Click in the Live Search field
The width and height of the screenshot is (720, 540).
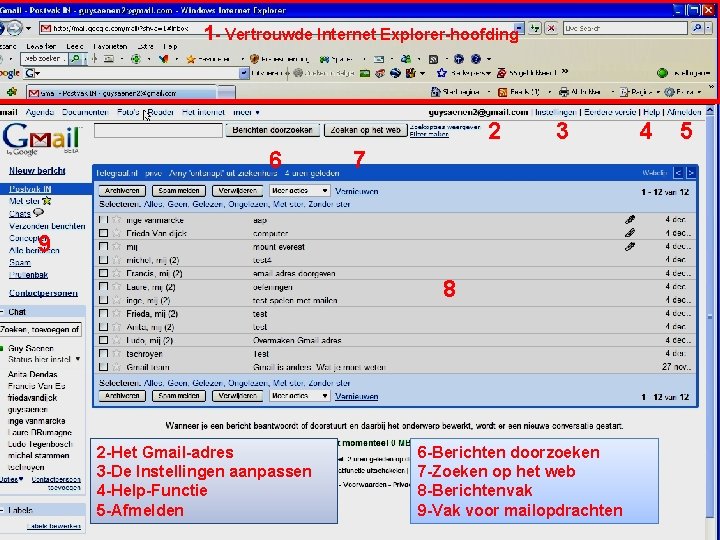(625, 28)
